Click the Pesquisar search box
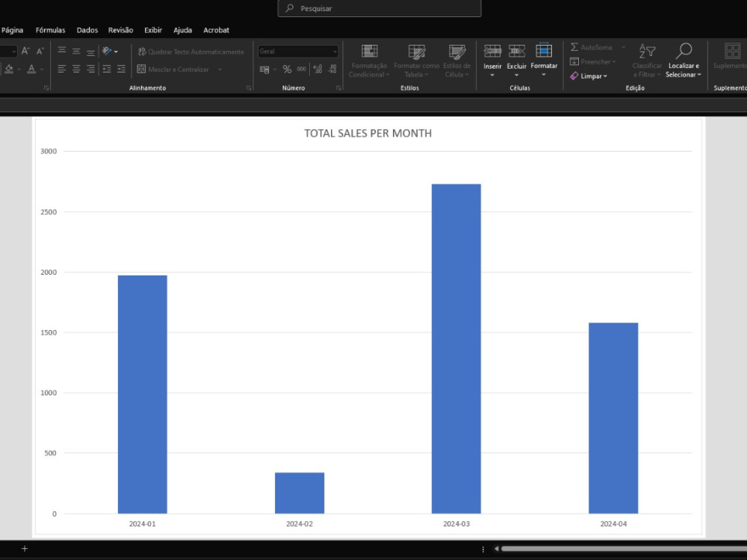Viewport: 747px width, 560px height. [x=379, y=8]
